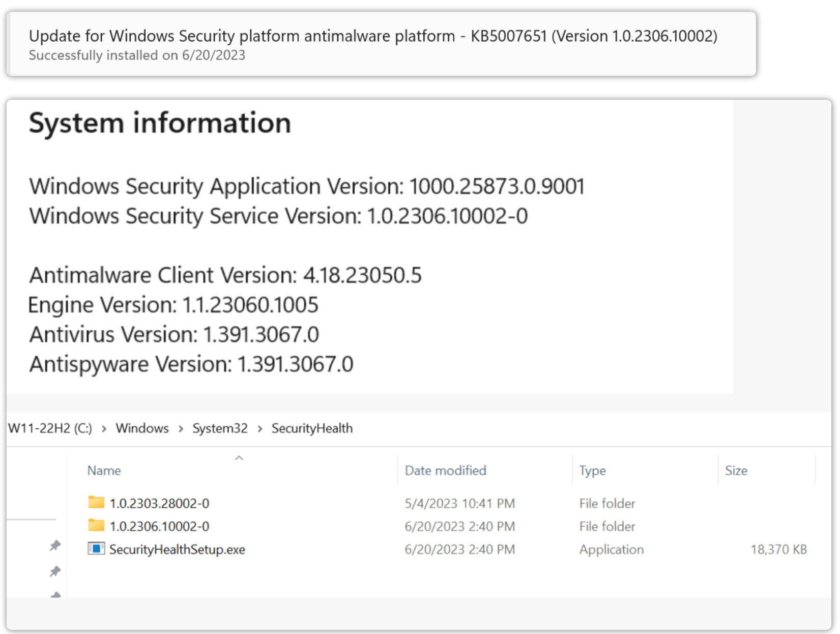Select the 1.0.2306.10002-0 folder icon
The image size is (840, 634).
[x=96, y=526]
